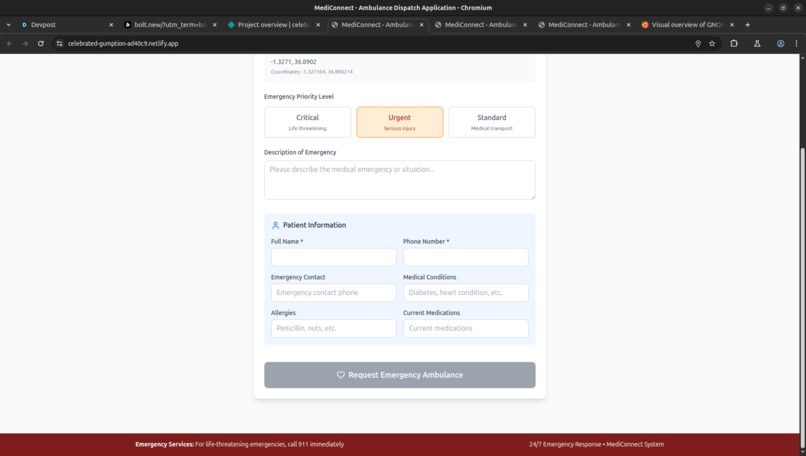Switch to the bolt.new tab
Viewport: 806px width, 456px height.
(171, 25)
